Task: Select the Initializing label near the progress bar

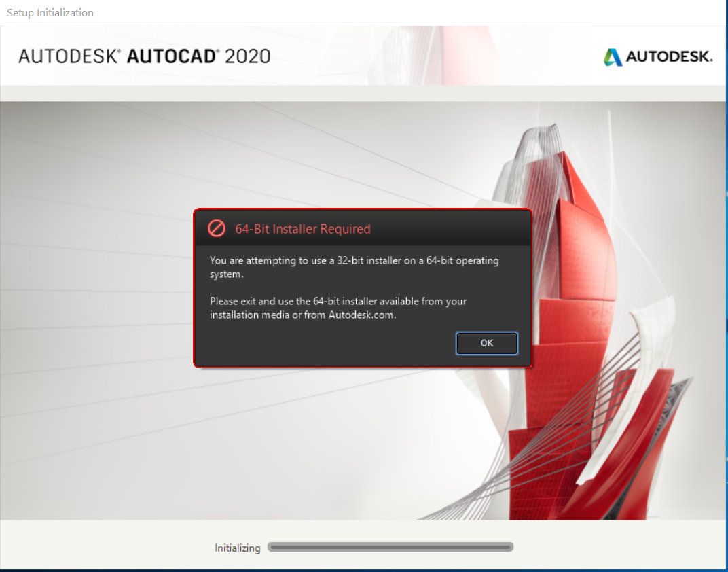Action: (x=237, y=548)
